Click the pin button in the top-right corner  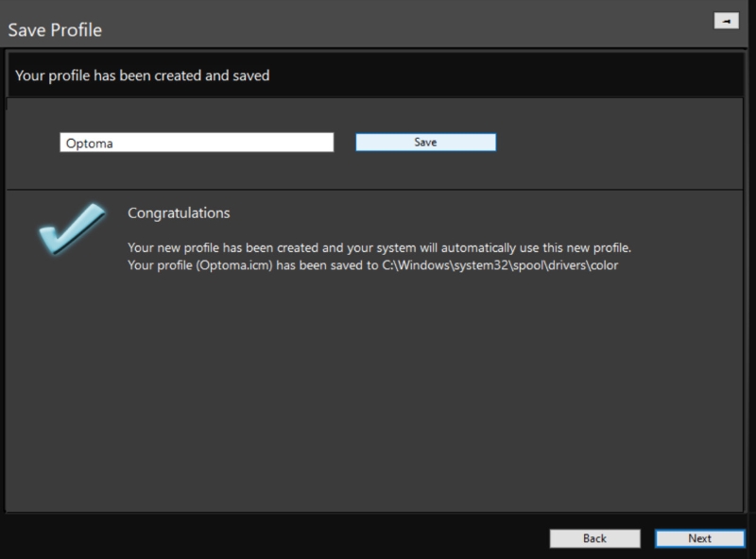point(726,21)
